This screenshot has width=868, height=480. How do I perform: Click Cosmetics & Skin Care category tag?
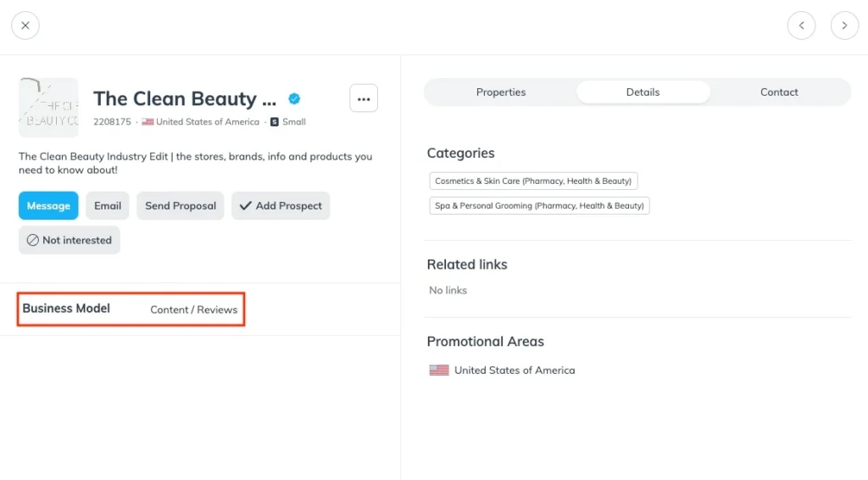point(533,181)
